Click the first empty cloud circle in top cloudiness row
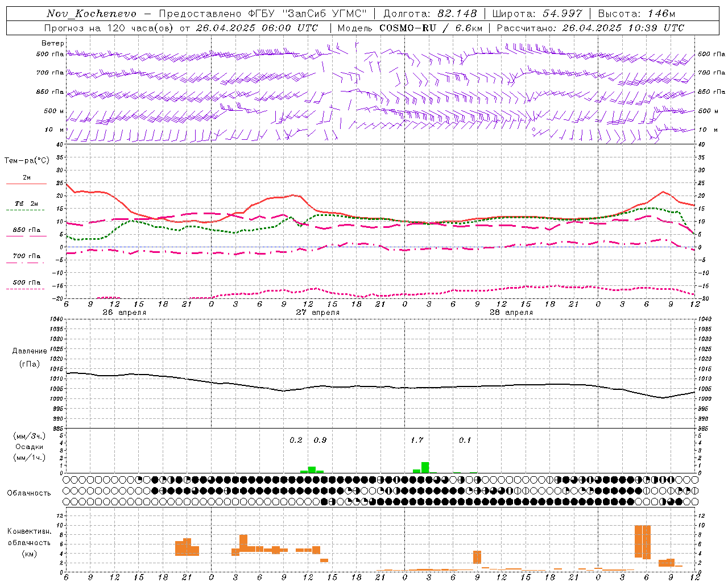 click(69, 480)
